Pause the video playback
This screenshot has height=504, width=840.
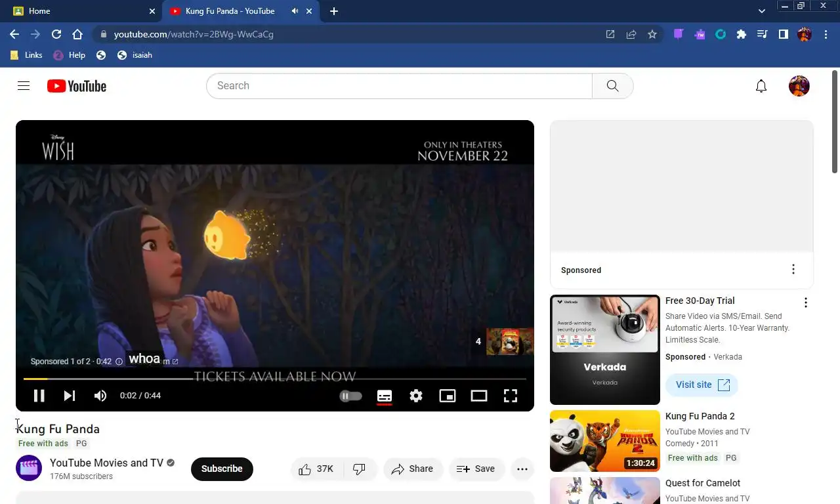pyautogui.click(x=39, y=396)
